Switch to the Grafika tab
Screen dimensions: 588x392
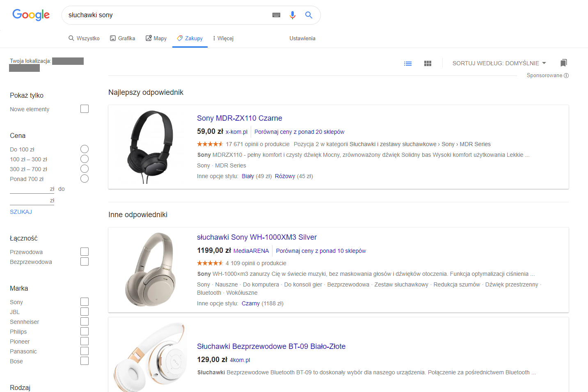pyautogui.click(x=122, y=38)
